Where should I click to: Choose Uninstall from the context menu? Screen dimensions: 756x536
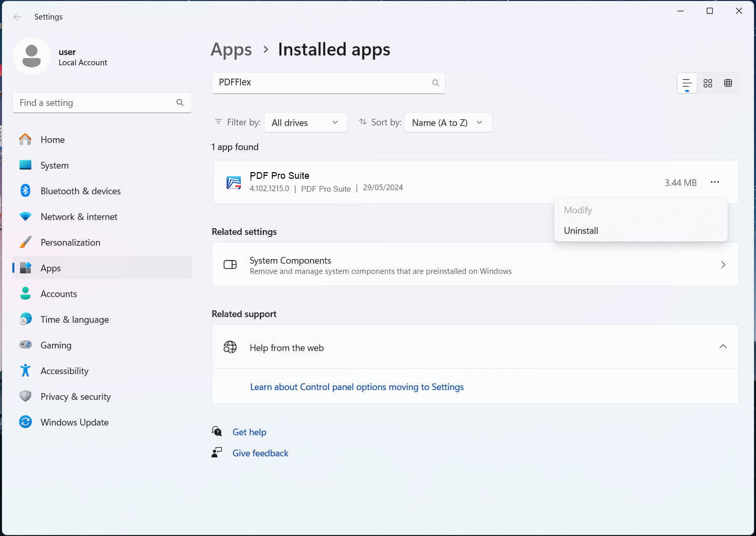pos(640,231)
